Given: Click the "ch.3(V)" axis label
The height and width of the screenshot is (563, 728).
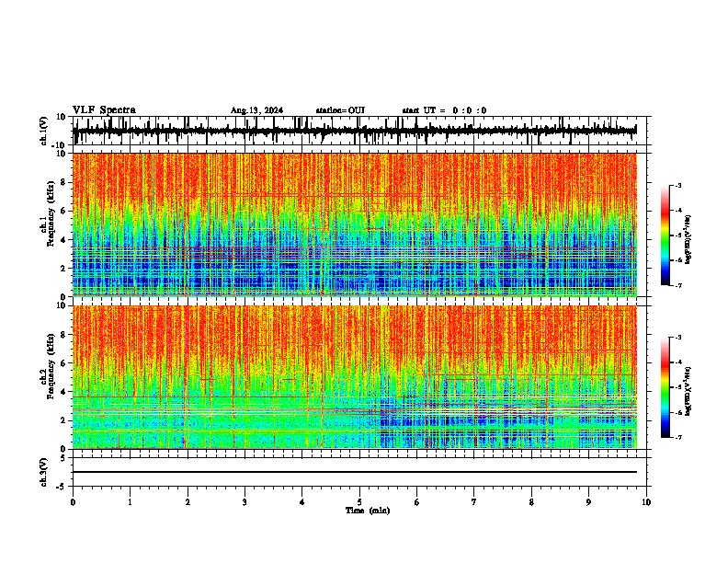Looking at the screenshot, I should click(44, 473).
